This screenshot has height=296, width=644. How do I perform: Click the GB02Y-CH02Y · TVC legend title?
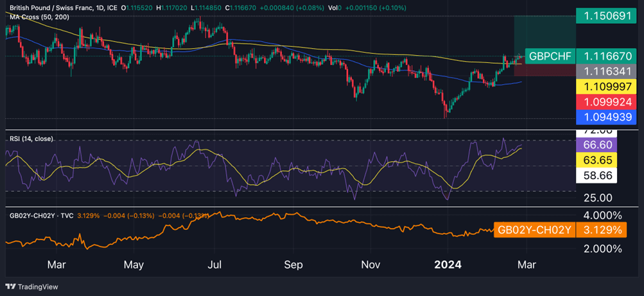[40, 216]
